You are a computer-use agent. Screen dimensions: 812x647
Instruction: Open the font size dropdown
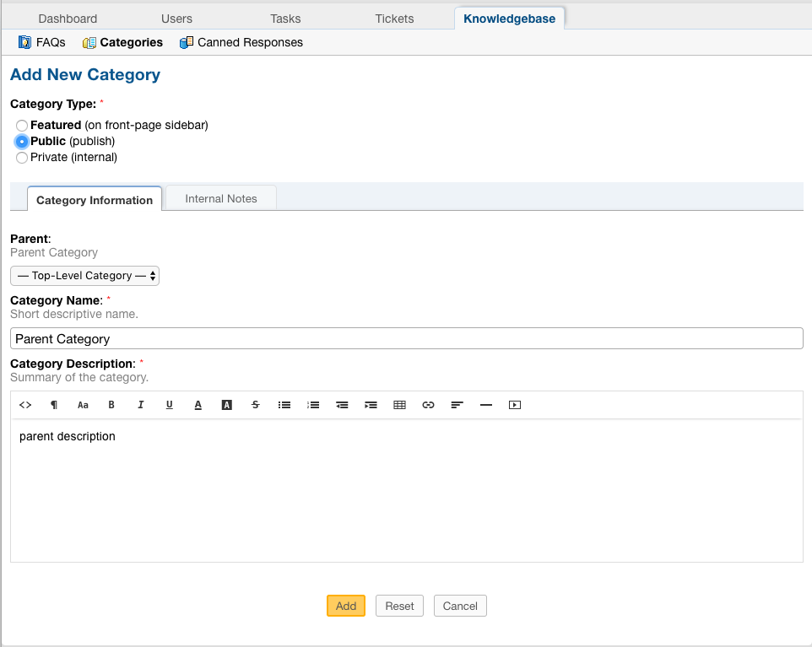[x=83, y=405]
